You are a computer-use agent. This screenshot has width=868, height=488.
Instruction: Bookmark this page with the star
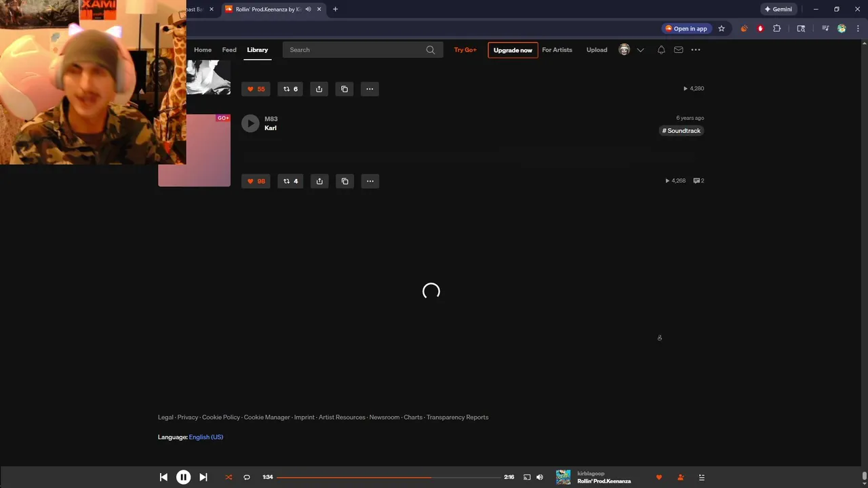pos(722,28)
